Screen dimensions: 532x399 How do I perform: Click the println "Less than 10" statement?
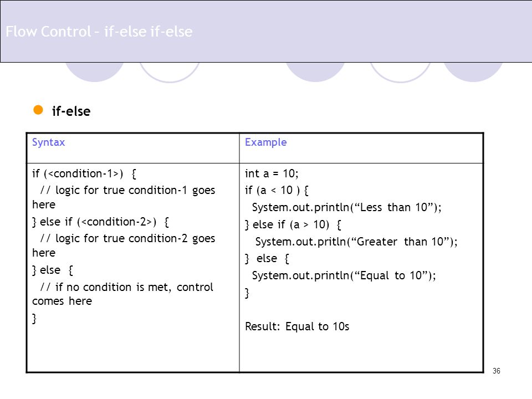pyautogui.click(x=346, y=207)
